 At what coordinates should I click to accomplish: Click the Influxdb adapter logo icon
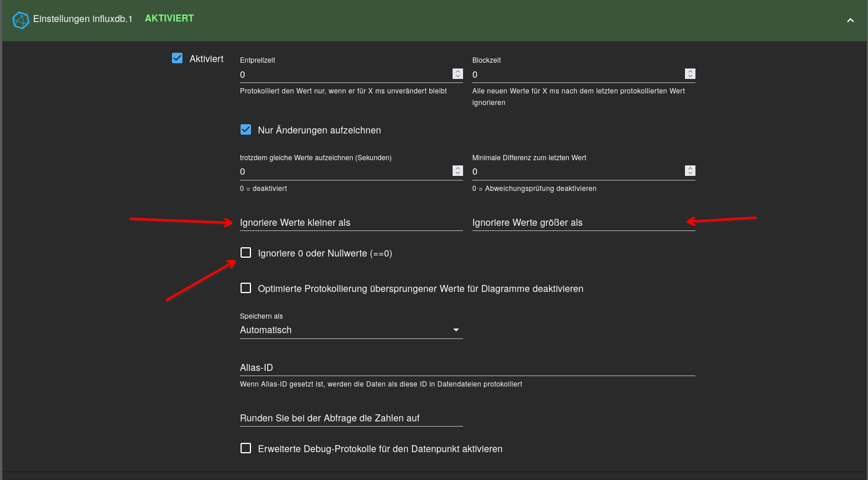[x=21, y=20]
